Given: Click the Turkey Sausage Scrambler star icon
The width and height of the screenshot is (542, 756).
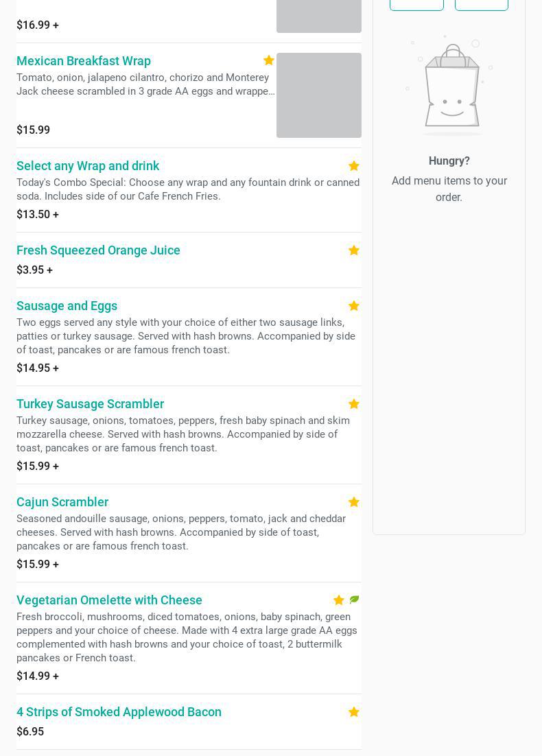Looking at the screenshot, I should (x=354, y=404).
